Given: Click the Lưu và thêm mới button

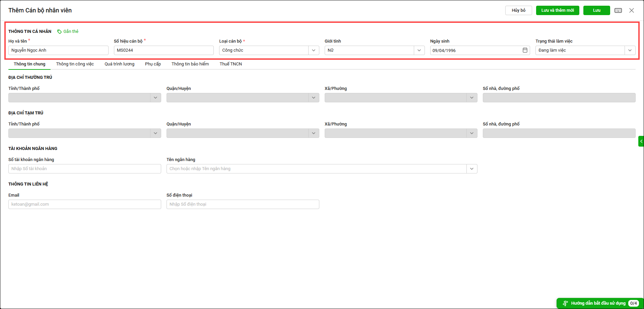Looking at the screenshot, I should [558, 10].
